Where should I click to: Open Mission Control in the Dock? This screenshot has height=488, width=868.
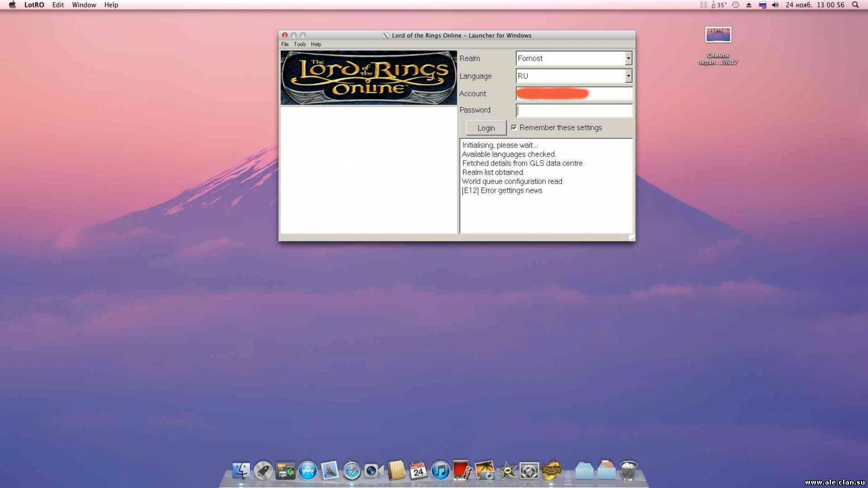(x=285, y=471)
